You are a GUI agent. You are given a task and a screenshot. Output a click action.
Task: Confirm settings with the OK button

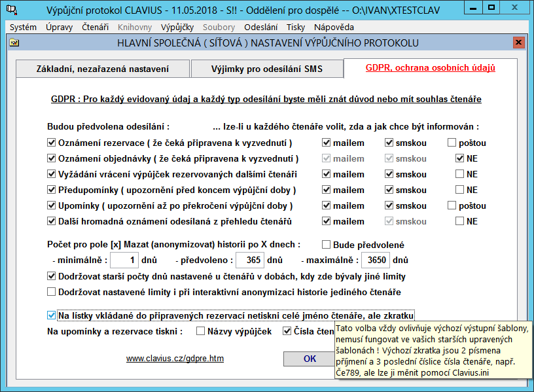tap(310, 359)
